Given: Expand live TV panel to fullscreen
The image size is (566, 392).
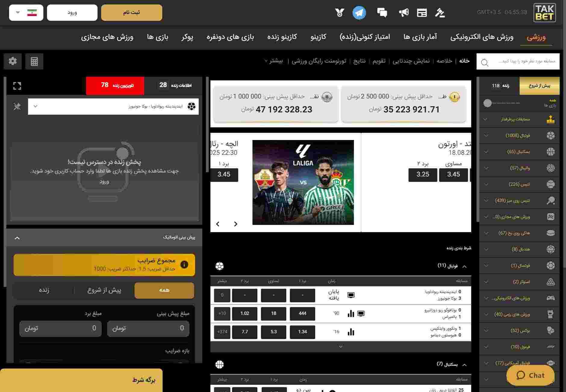Looking at the screenshot, I should click(x=17, y=86).
